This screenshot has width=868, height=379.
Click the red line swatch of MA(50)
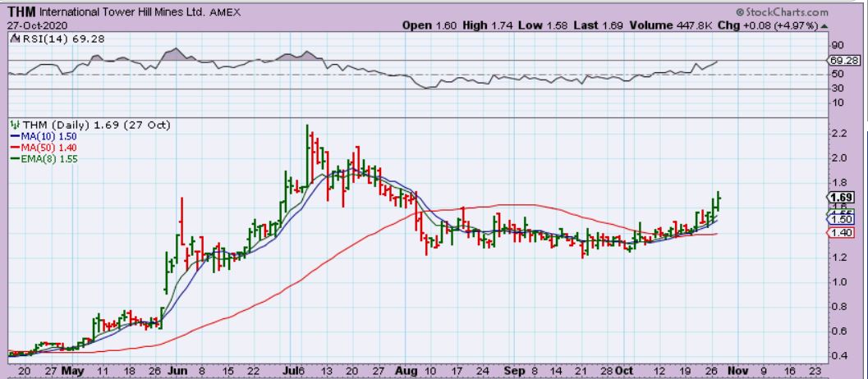click(15, 147)
